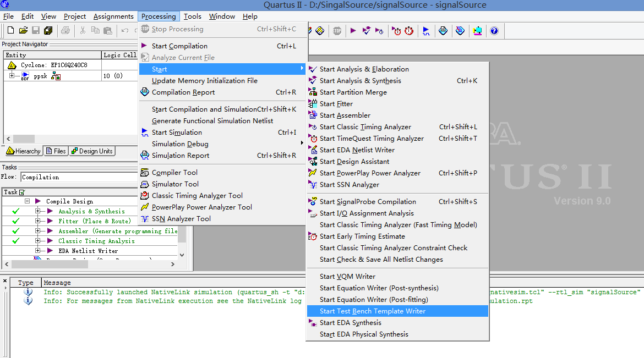This screenshot has width=644, height=358.
Task: Choose Start Analysis & Elaboration
Action: click(397, 69)
